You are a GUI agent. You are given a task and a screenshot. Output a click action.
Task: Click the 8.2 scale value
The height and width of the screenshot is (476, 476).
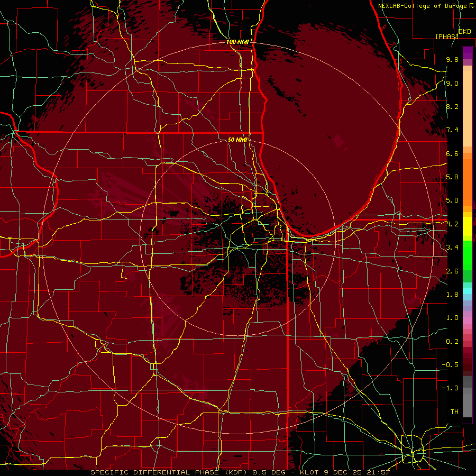pyautogui.click(x=452, y=107)
